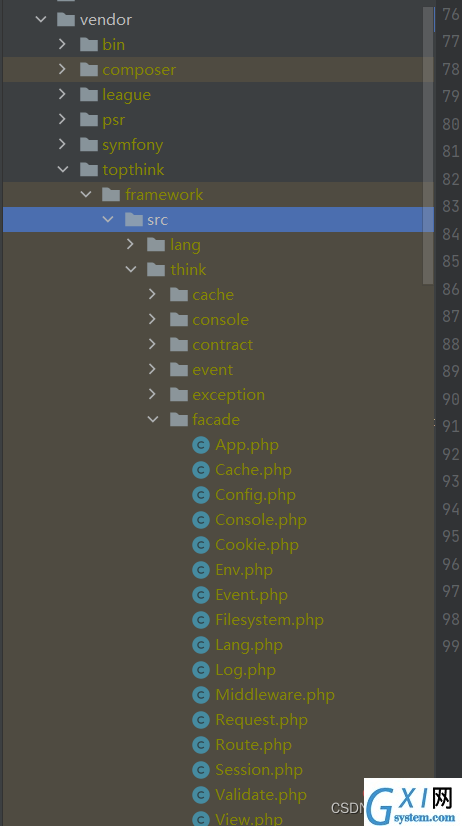Click the Filesystem.php class icon
This screenshot has width=462, height=826.
pos(201,621)
